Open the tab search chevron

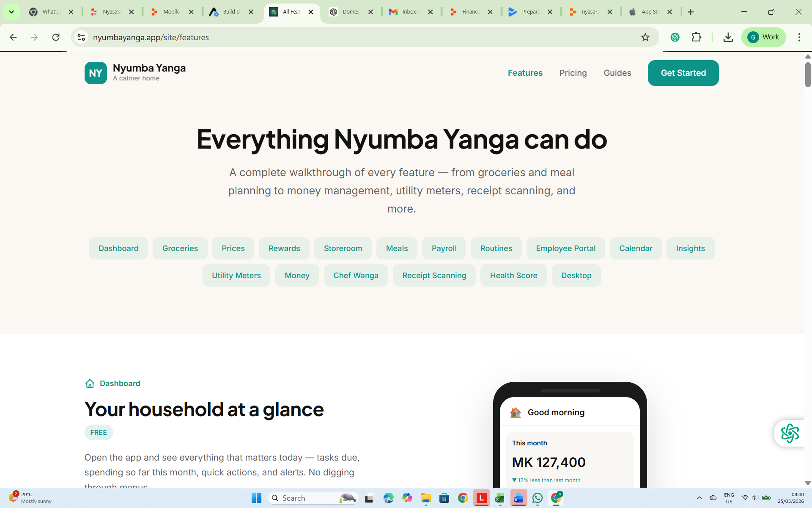click(x=11, y=11)
